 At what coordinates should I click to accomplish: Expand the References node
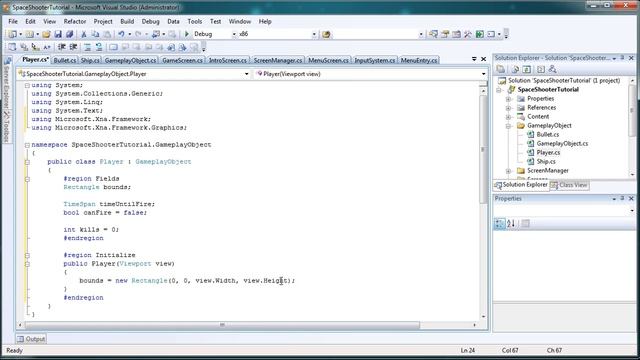pos(509,108)
